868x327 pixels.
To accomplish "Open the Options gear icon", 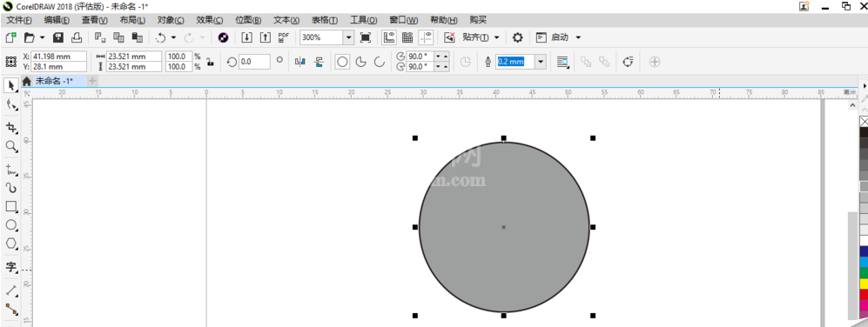I will click(x=518, y=37).
